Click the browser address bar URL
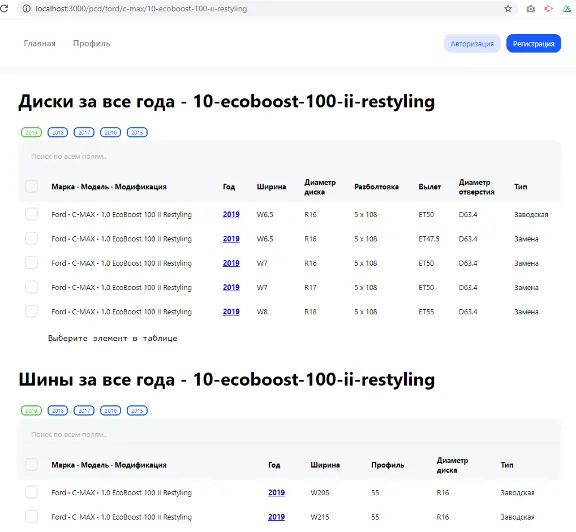Viewport: 576px width, 532px height. [x=141, y=8]
